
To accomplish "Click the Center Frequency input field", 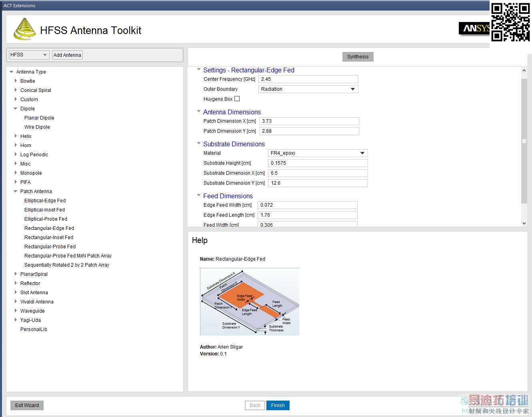I will pos(308,79).
